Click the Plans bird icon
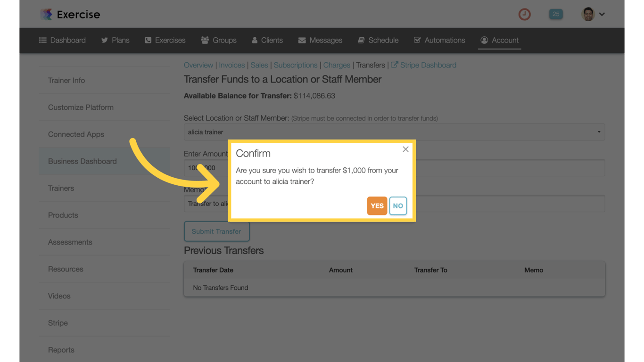This screenshot has width=644, height=362. pos(105,40)
